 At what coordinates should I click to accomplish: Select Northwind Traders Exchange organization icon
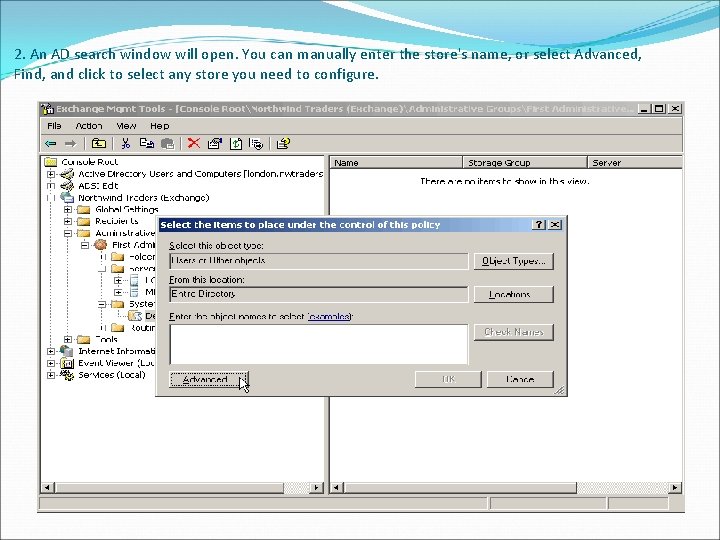click(x=67, y=197)
